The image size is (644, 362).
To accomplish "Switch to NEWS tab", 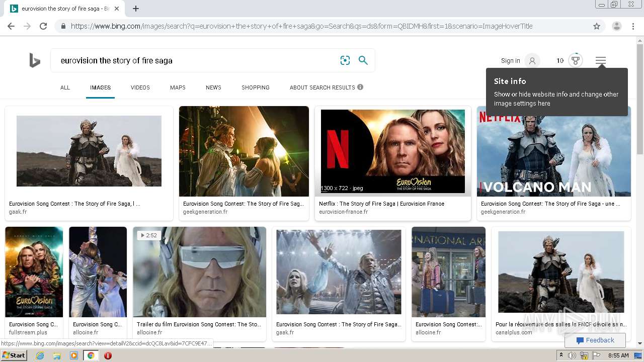I will (x=213, y=87).
